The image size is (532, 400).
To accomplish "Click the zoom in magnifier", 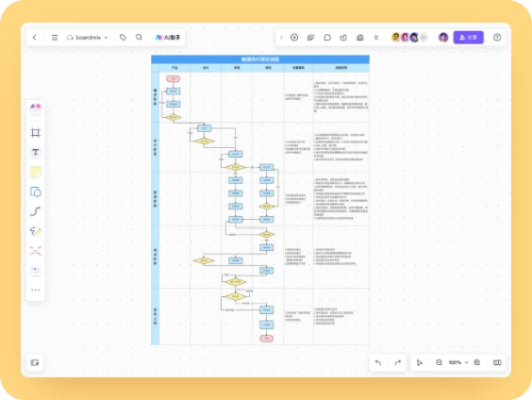I will [477, 362].
